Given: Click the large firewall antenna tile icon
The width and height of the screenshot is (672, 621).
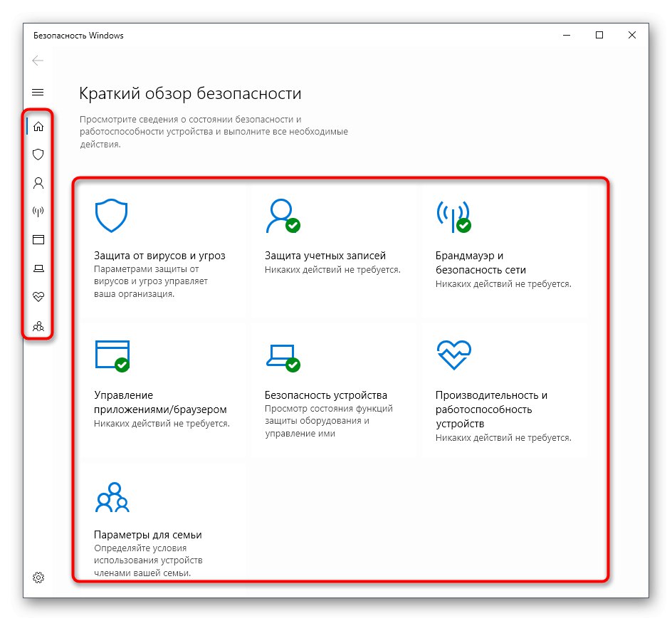Looking at the screenshot, I should click(x=453, y=216).
